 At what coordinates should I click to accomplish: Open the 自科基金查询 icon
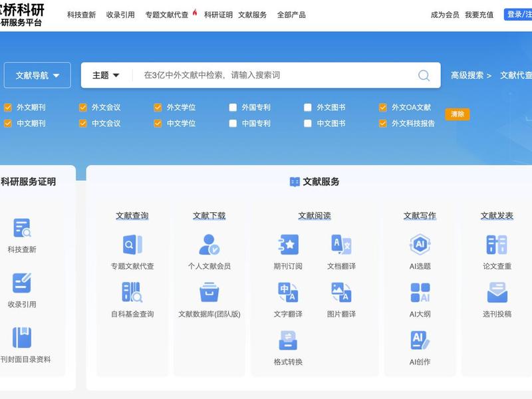tap(132, 292)
